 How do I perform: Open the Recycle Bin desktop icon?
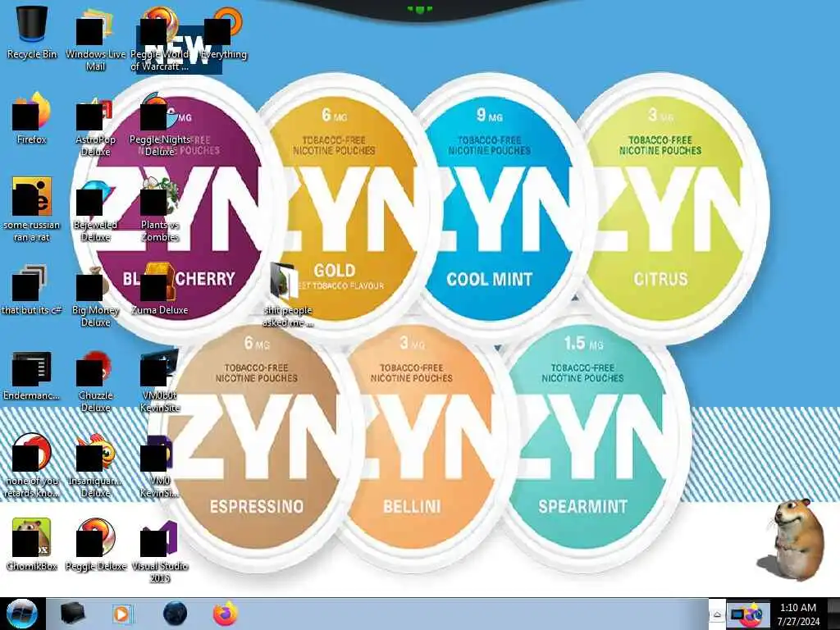pyautogui.click(x=32, y=32)
